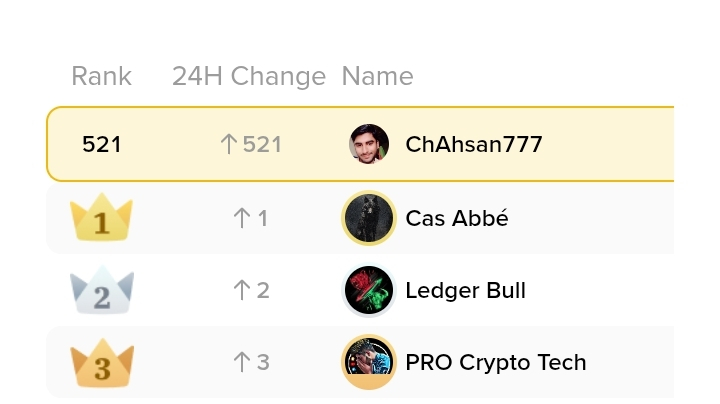The image size is (720, 404).
Task: Sort by the Rank column header
Action: (x=101, y=76)
